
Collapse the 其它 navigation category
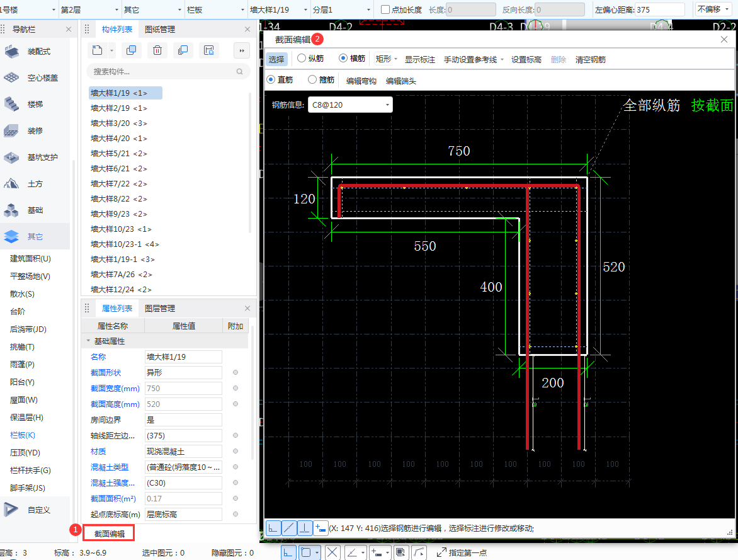pos(35,236)
